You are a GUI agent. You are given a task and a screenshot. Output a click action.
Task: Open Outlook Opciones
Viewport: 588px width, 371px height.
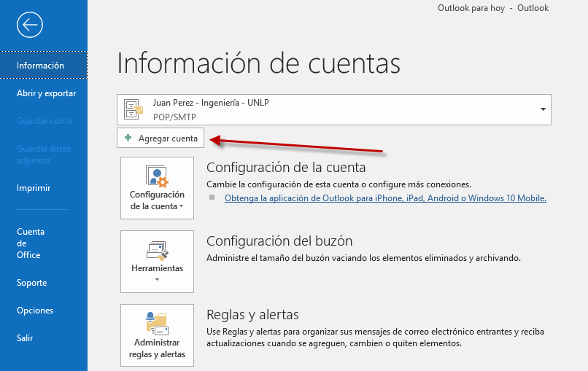(35, 311)
